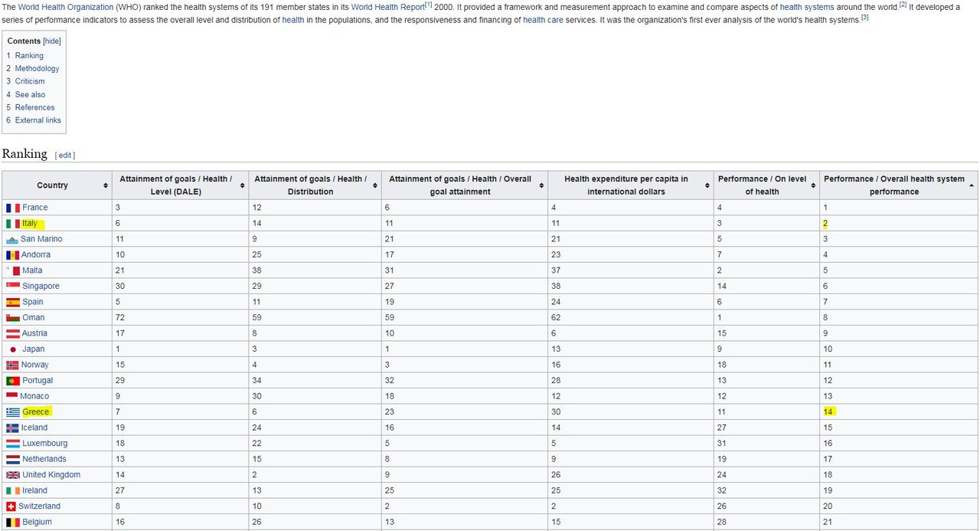The image size is (980, 531).
Task: Jump to See also in Contents
Action: click(30, 95)
